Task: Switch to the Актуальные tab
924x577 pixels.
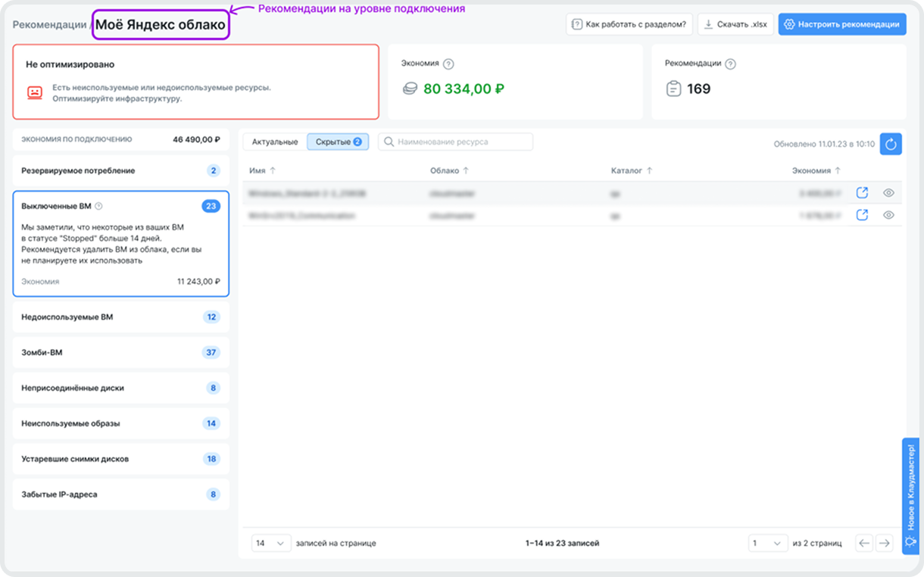Action: pyautogui.click(x=275, y=142)
